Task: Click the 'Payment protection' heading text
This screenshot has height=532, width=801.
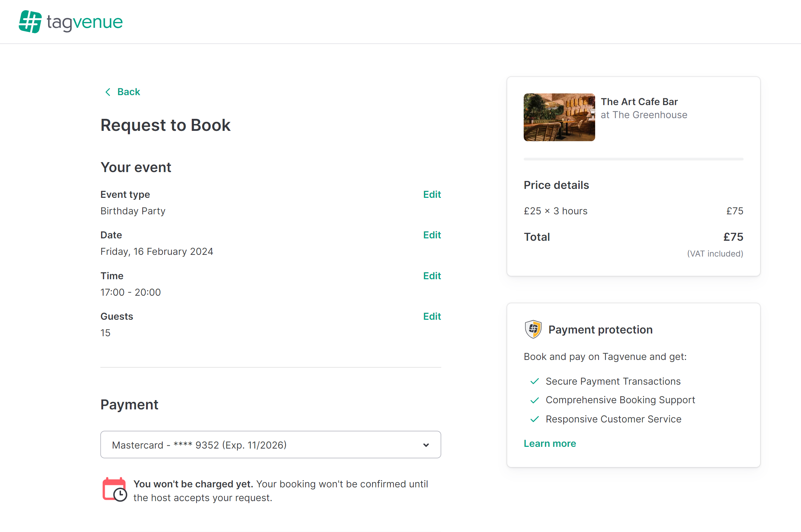Action: point(600,330)
